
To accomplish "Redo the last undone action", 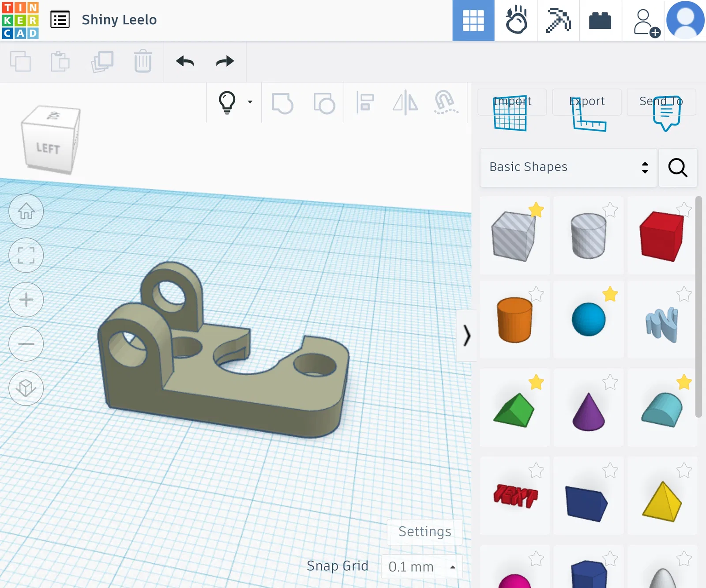I will 225,61.
